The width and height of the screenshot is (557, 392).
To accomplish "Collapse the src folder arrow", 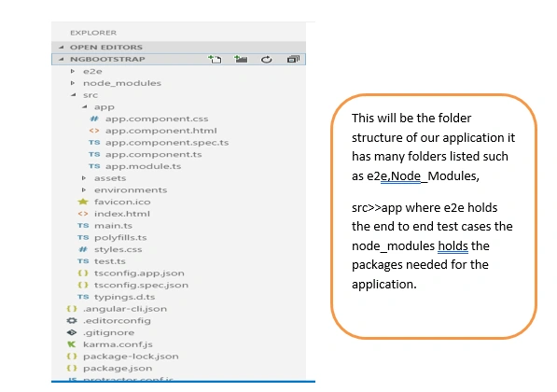I will (73, 95).
